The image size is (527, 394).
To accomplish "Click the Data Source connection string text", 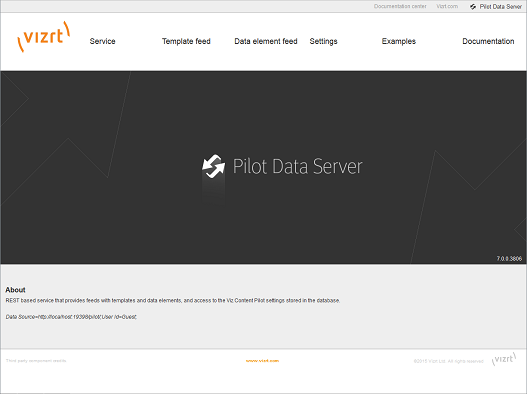I will 71,317.
